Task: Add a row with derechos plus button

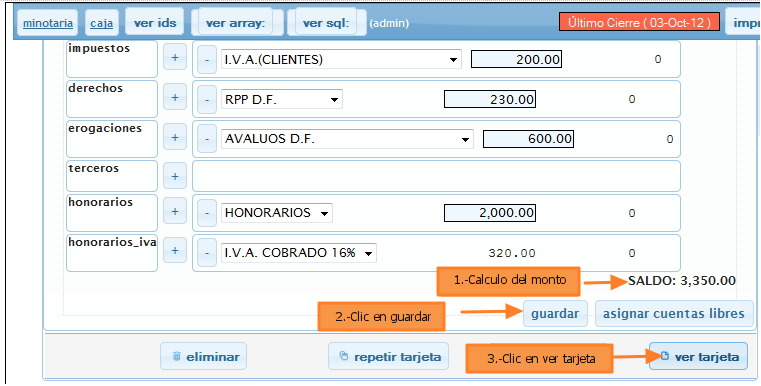Action: (175, 98)
